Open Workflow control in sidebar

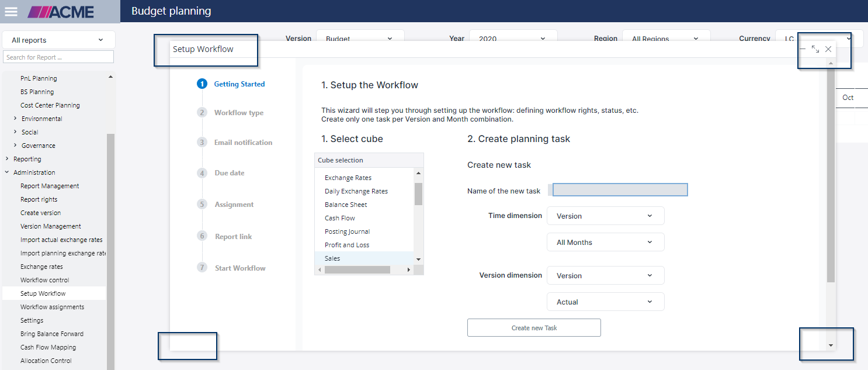(44, 280)
